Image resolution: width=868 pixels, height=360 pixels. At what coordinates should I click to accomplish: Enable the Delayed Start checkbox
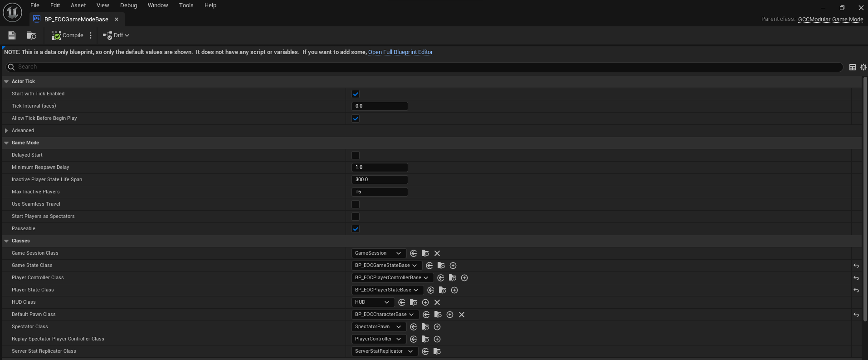[356, 155]
